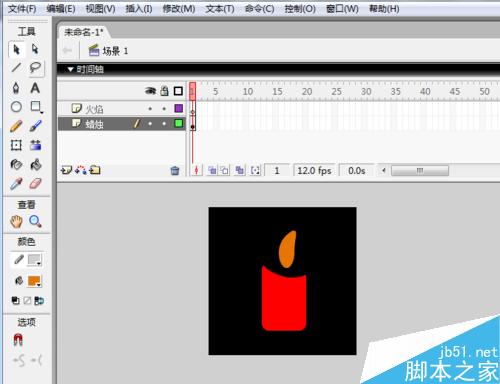500x384 pixels.
Task: Click the No Color icon
Action: coord(27,301)
